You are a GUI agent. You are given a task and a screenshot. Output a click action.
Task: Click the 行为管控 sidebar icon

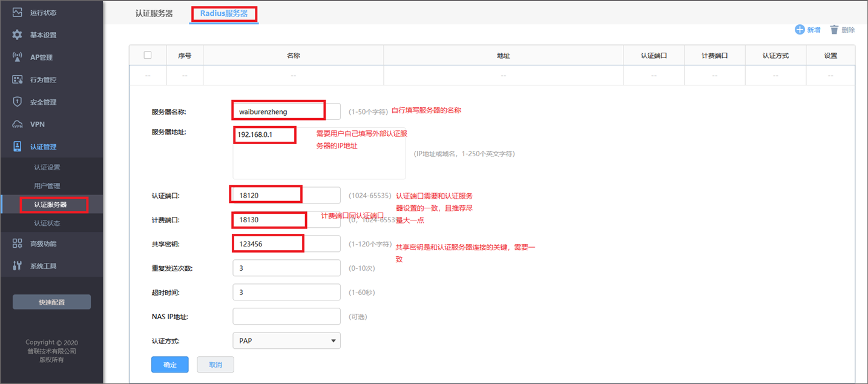click(18, 79)
